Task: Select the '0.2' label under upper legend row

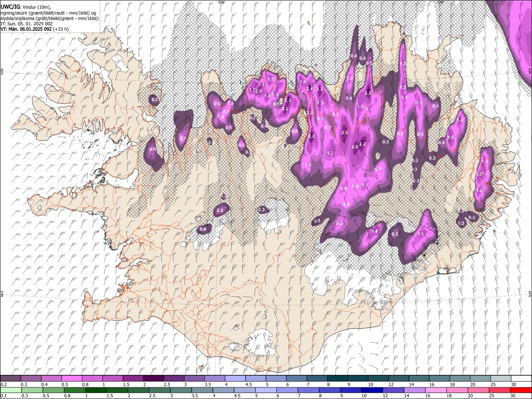Action: (x=4, y=384)
